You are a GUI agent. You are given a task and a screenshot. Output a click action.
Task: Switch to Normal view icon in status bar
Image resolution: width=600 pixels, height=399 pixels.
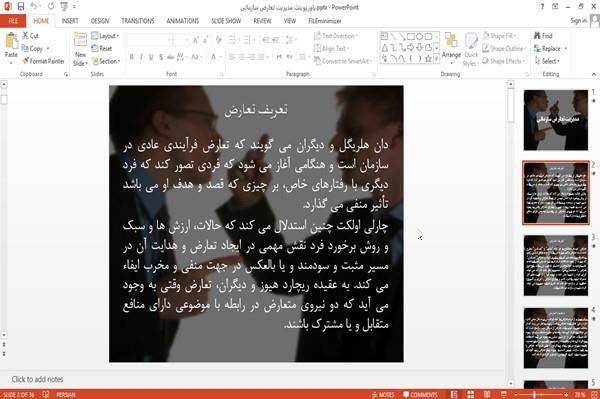click(454, 394)
